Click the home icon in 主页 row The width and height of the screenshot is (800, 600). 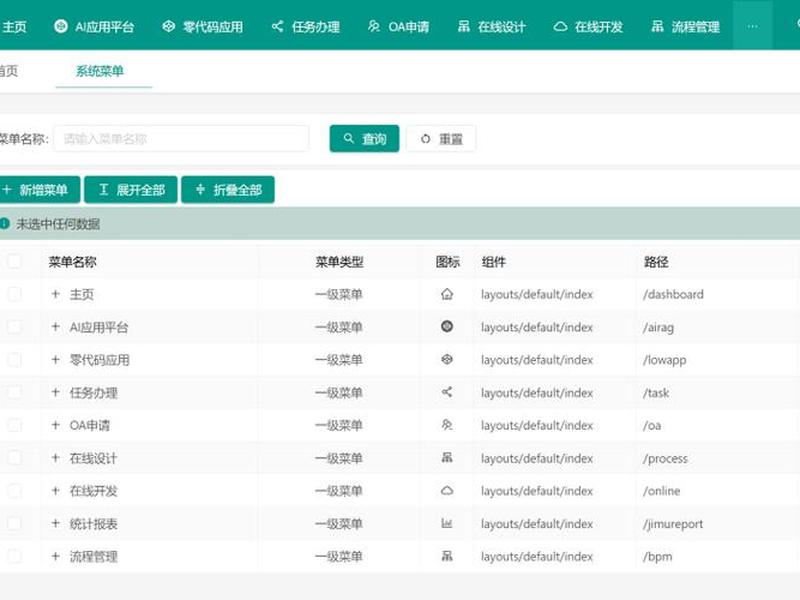point(447,294)
